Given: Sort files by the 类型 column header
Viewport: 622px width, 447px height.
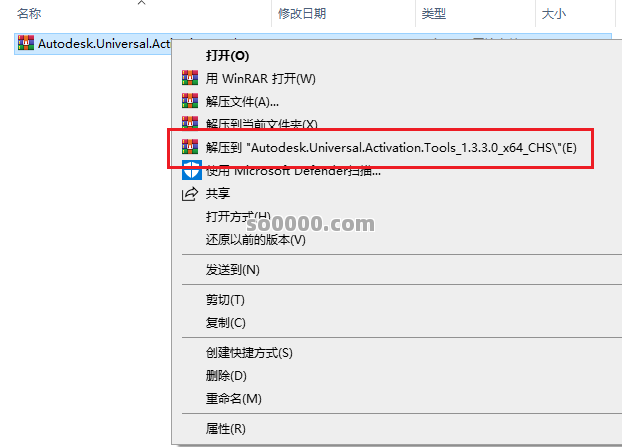Looking at the screenshot, I should point(434,14).
